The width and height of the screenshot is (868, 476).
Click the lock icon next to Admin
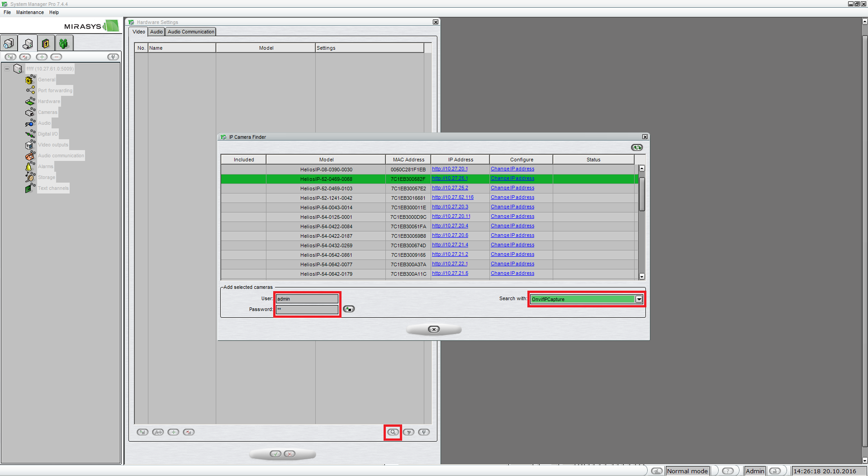[775, 471]
